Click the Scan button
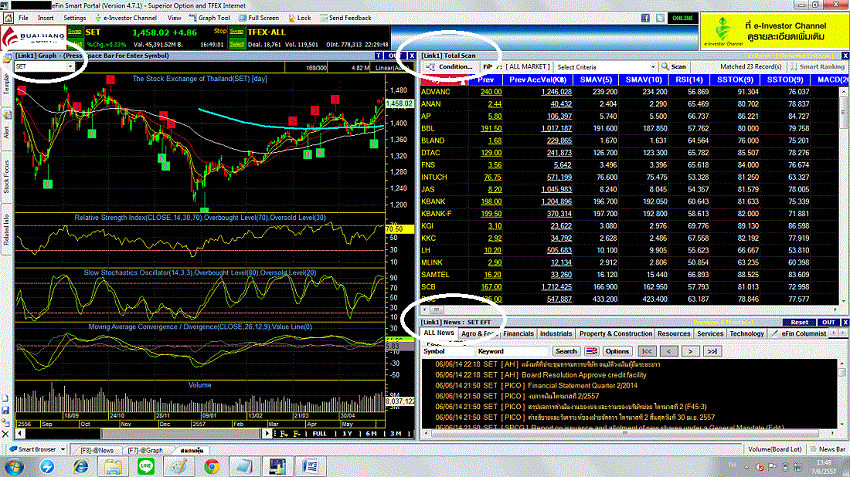This screenshot has height=477, width=850. point(674,67)
